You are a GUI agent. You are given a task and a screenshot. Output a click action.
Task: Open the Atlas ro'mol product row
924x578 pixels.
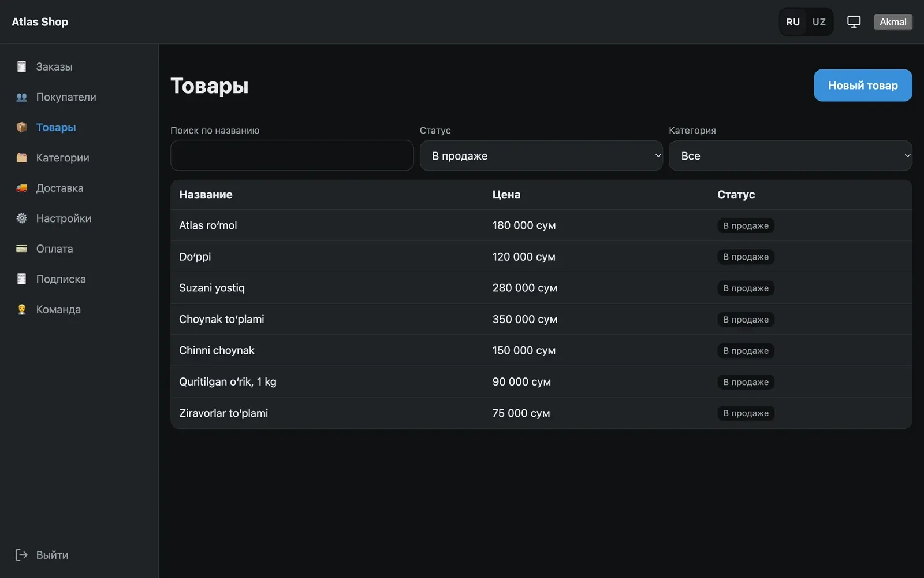coord(541,225)
